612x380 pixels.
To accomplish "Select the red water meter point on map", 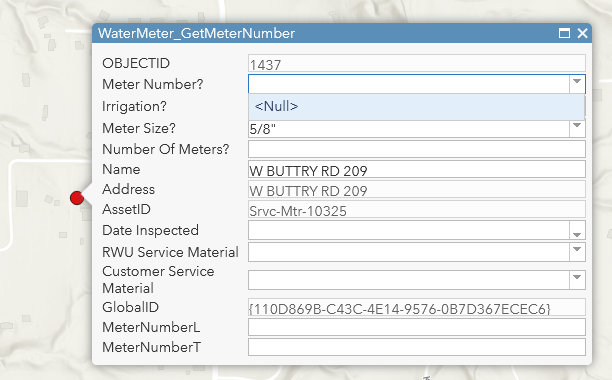I will click(77, 198).
